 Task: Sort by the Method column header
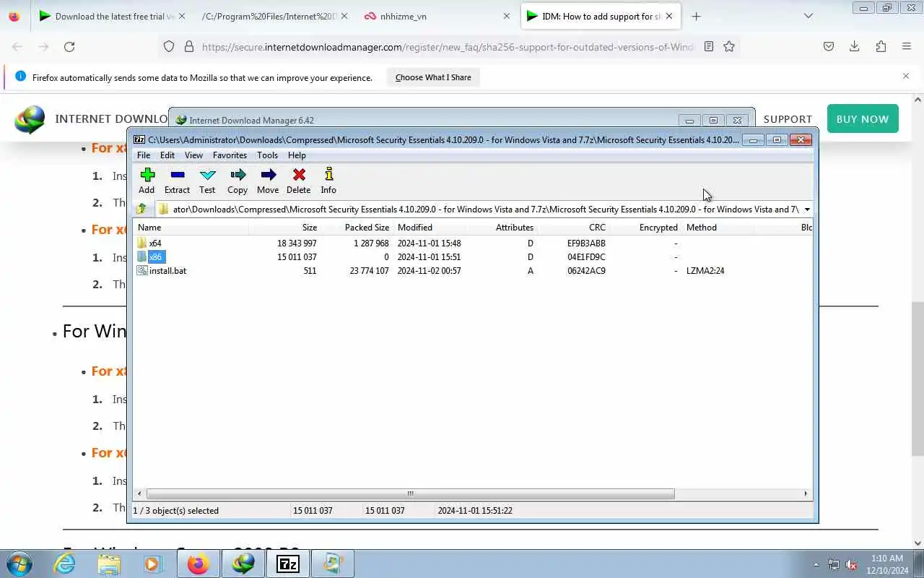tap(718, 228)
